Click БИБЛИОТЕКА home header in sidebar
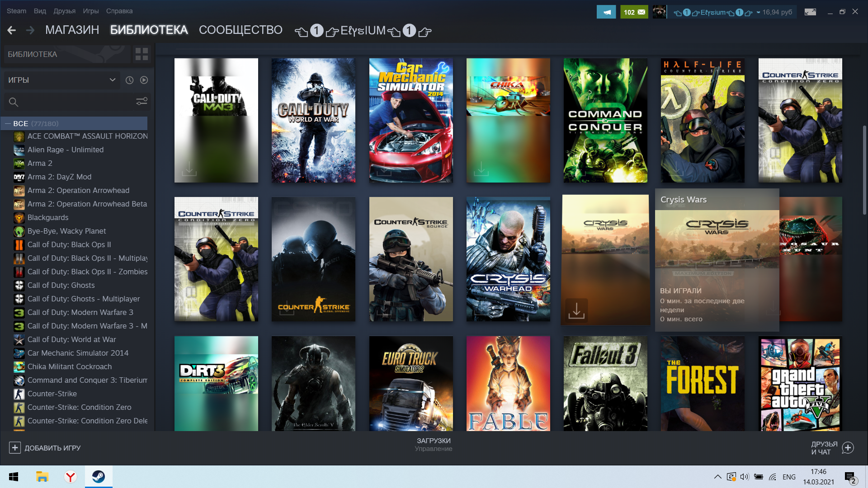 click(x=67, y=54)
